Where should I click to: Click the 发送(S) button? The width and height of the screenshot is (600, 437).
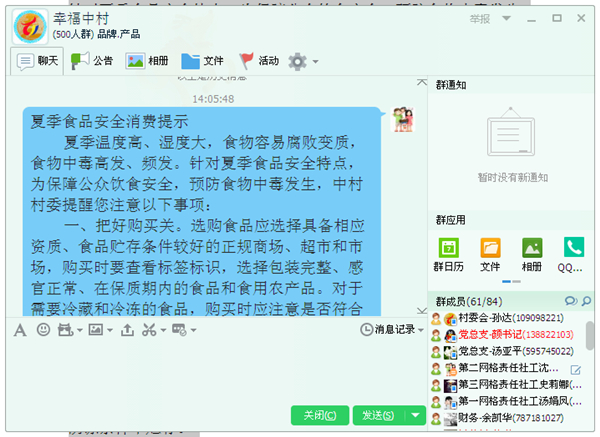tap(378, 416)
